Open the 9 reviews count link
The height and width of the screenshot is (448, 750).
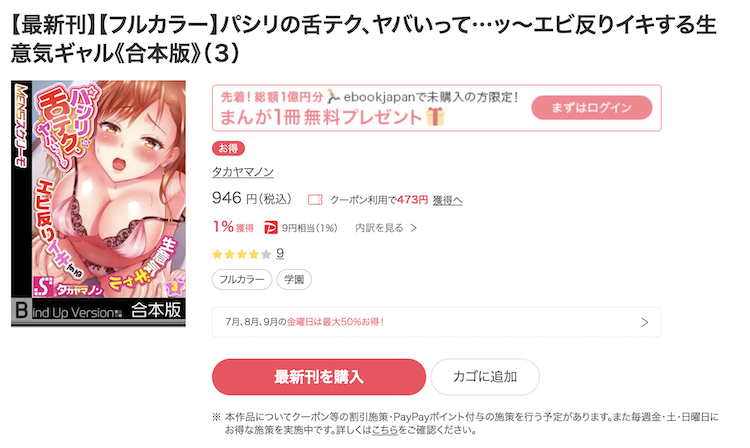tap(280, 253)
